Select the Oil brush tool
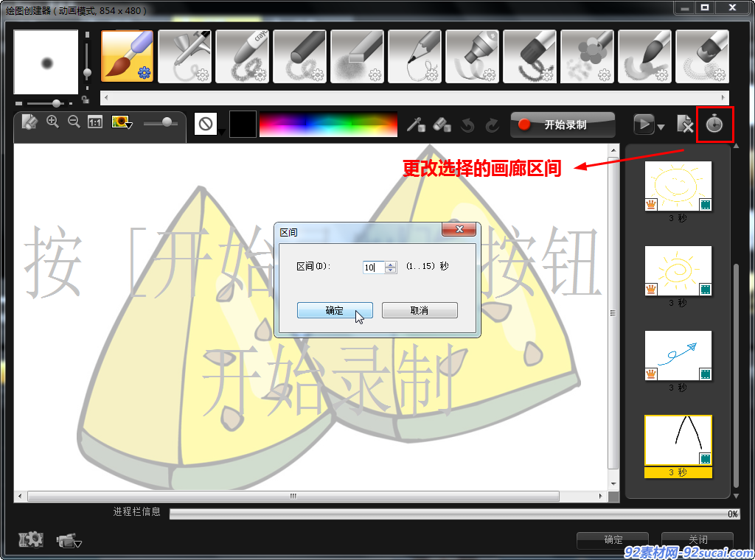 529,56
